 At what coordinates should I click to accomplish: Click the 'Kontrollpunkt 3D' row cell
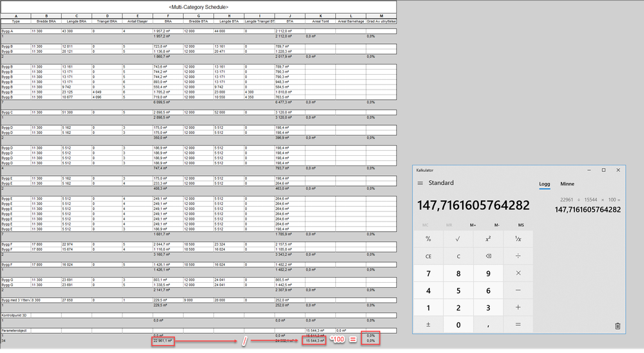[x=16, y=315]
